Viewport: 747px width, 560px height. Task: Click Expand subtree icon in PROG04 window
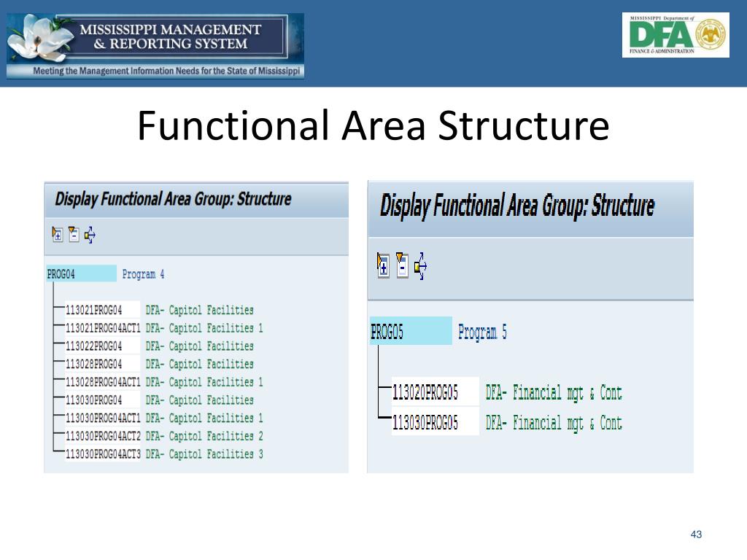(x=57, y=234)
